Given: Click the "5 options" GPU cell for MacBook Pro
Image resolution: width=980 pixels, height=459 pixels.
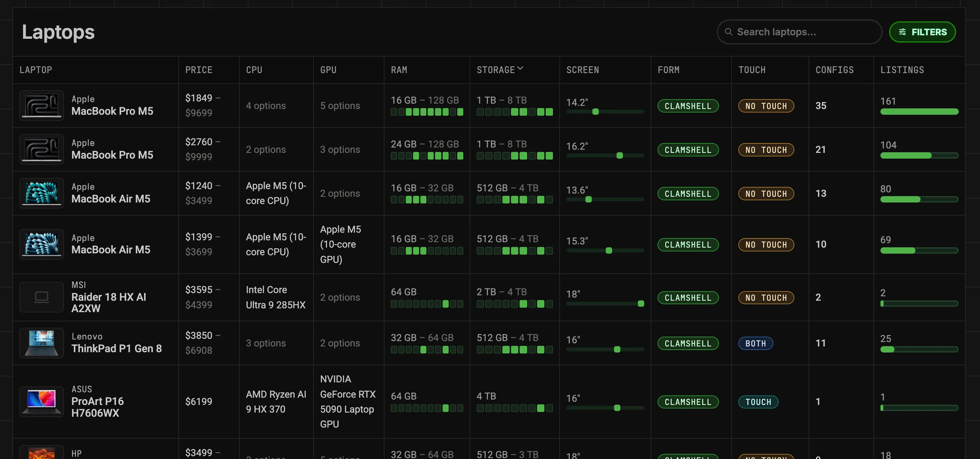Looking at the screenshot, I should [x=340, y=106].
